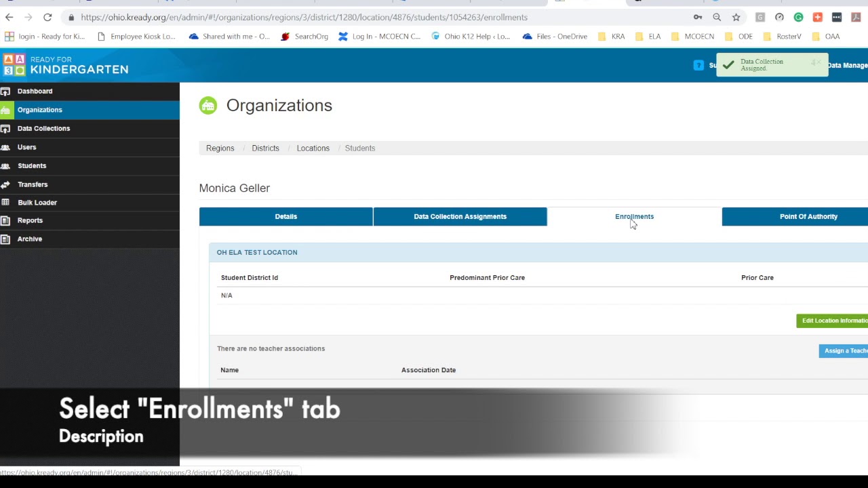The width and height of the screenshot is (868, 488).
Task: Click the blue support question-mark icon
Action: pyautogui.click(x=698, y=65)
